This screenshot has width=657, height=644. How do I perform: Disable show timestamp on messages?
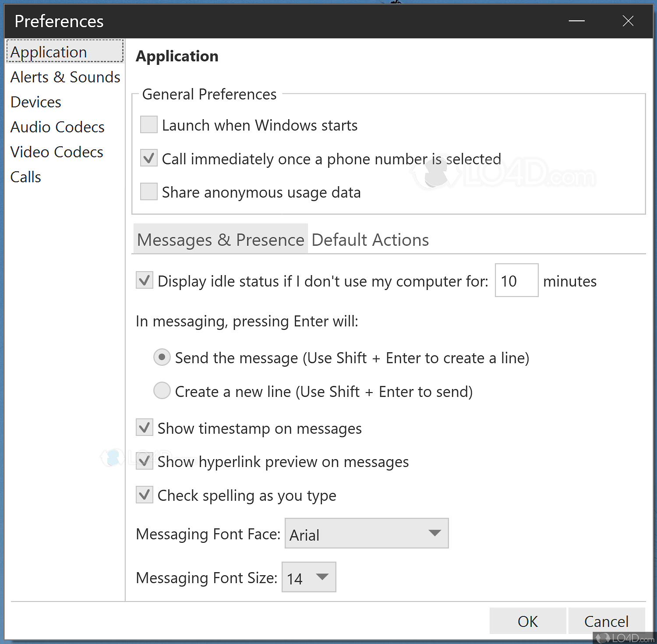click(x=144, y=428)
